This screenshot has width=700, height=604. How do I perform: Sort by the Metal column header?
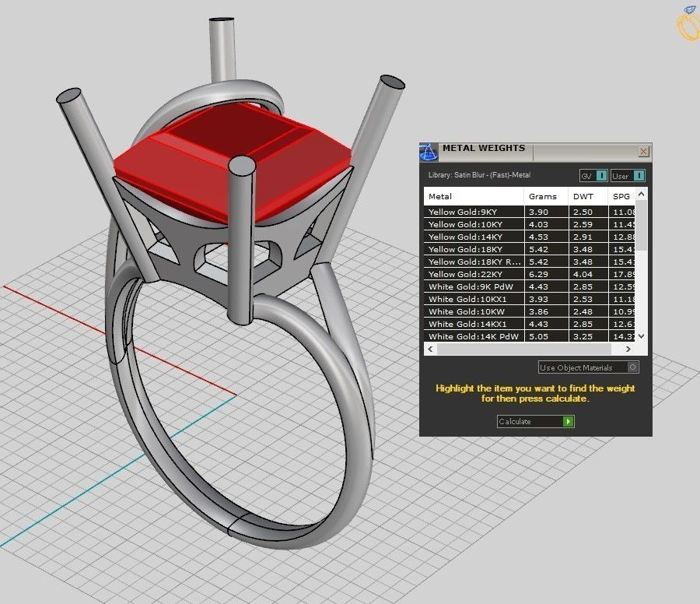tap(473, 196)
